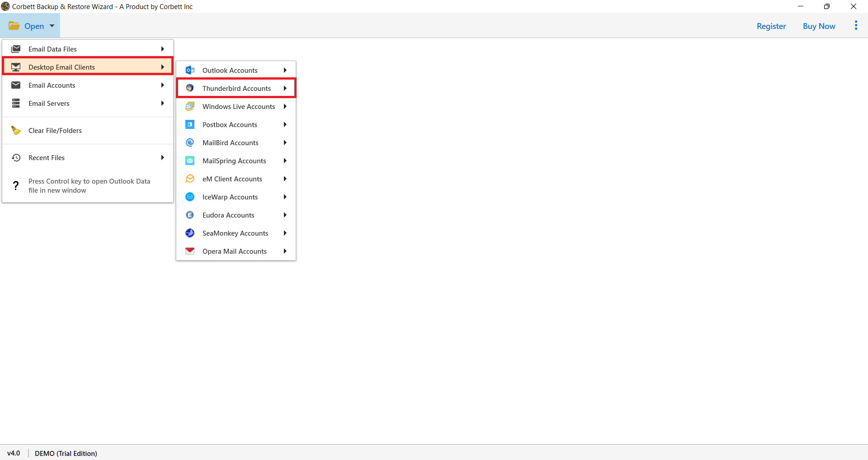868x460 pixels.
Task: Select Thunderbird Accounts in the submenu
Action: [236, 88]
